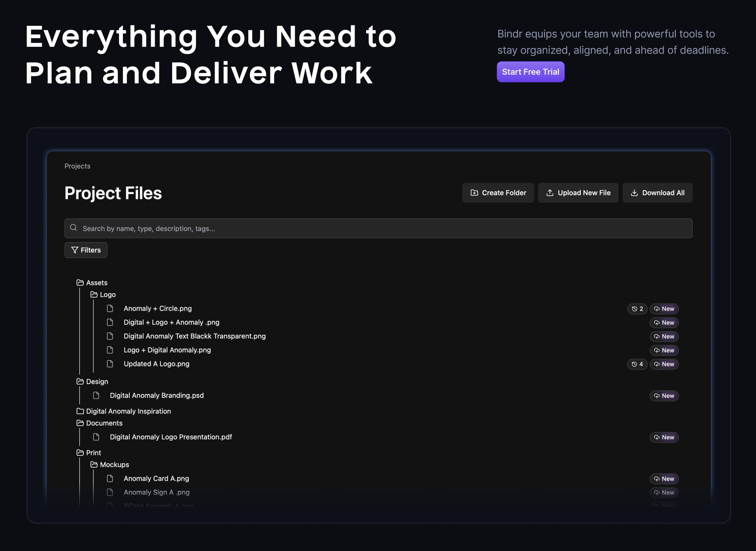Open Digital Anomaly Text Blackk Transparent.png
The image size is (756, 551).
[x=195, y=336]
